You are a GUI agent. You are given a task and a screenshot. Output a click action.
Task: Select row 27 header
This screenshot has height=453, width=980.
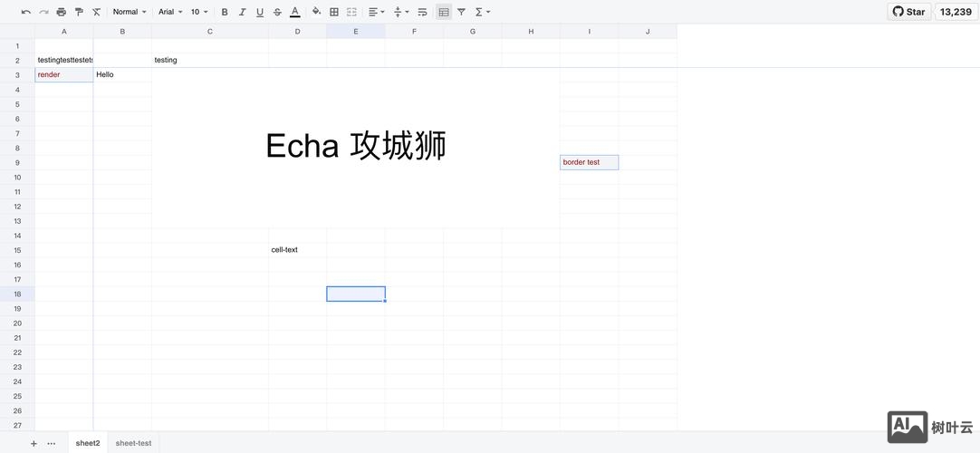point(17,425)
